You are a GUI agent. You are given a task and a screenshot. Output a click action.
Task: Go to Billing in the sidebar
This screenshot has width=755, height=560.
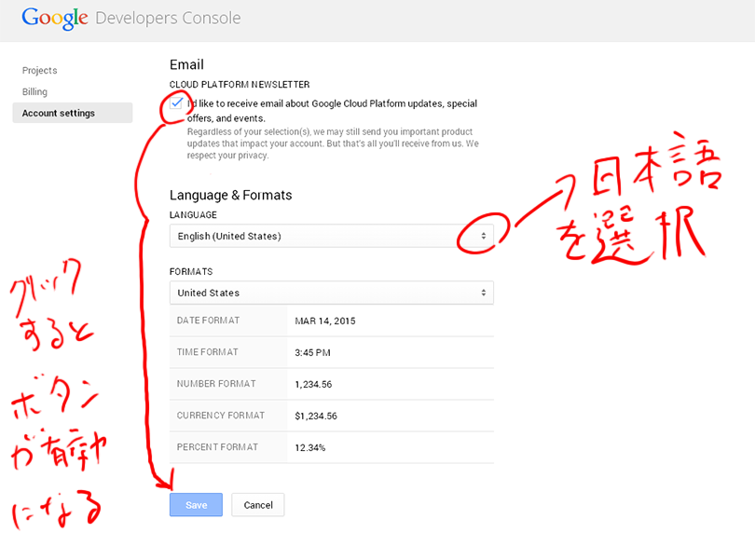[34, 91]
